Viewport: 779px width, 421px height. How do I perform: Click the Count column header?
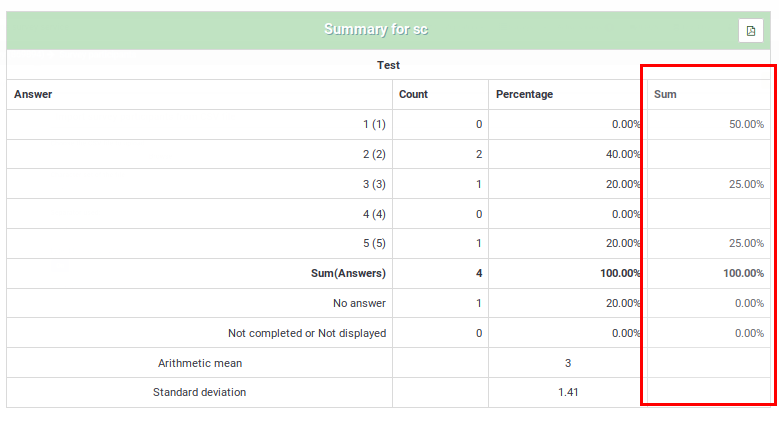[x=413, y=94]
